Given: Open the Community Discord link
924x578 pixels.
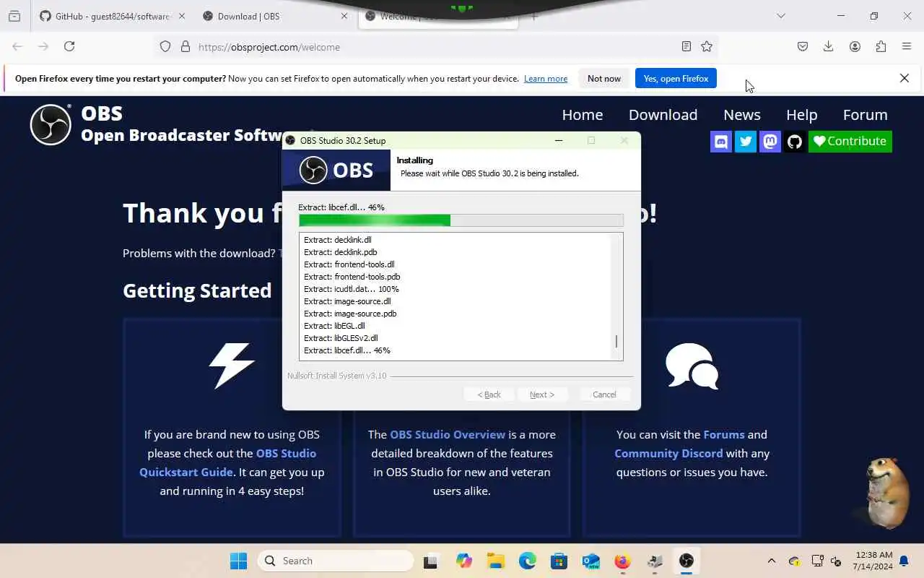Looking at the screenshot, I should click(x=668, y=453).
